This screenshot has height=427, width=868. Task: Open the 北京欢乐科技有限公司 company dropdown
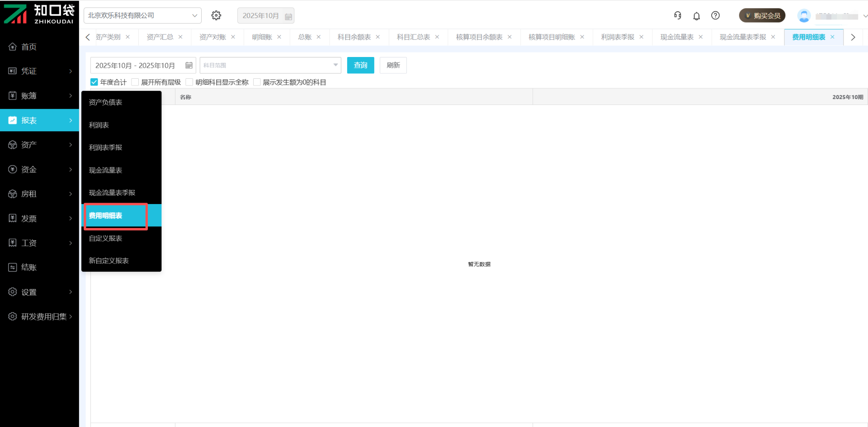pos(142,15)
